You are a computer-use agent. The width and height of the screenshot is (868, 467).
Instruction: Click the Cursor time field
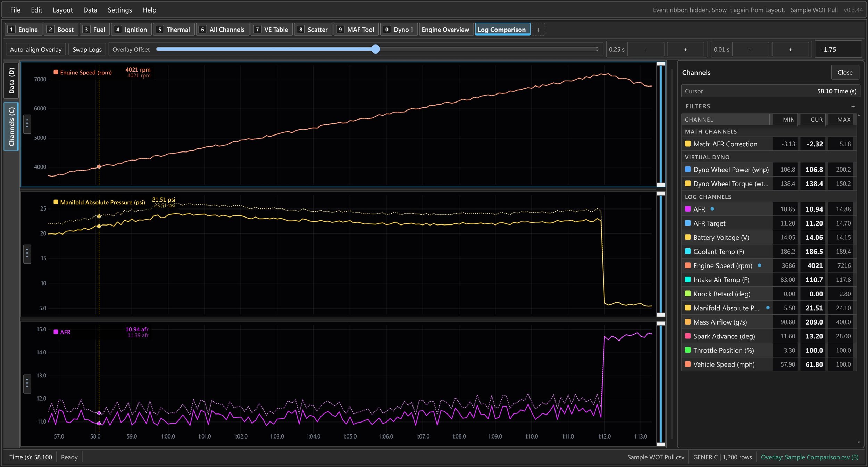[770, 91]
